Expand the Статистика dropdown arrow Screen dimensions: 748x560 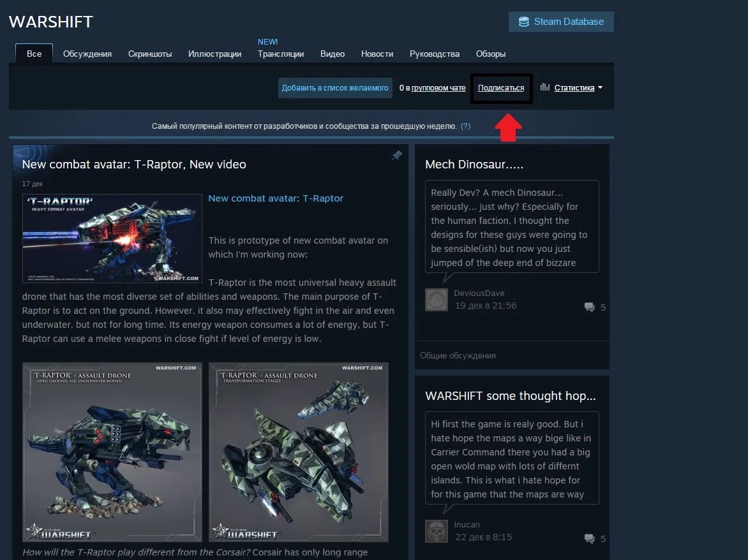[x=600, y=87]
